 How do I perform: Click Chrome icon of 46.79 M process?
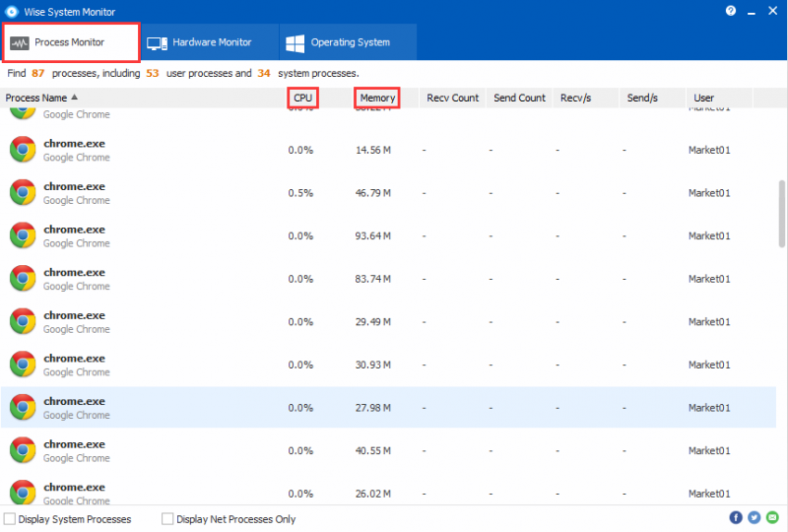[x=23, y=192]
